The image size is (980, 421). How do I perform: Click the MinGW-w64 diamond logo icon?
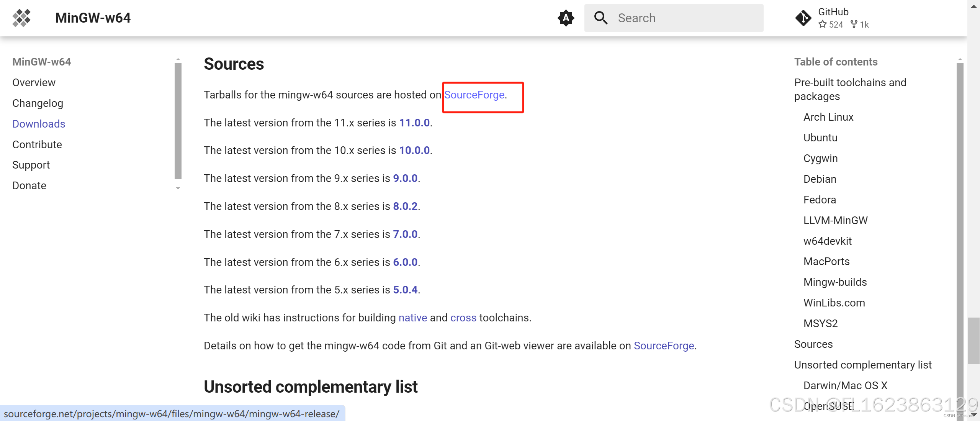click(x=21, y=18)
